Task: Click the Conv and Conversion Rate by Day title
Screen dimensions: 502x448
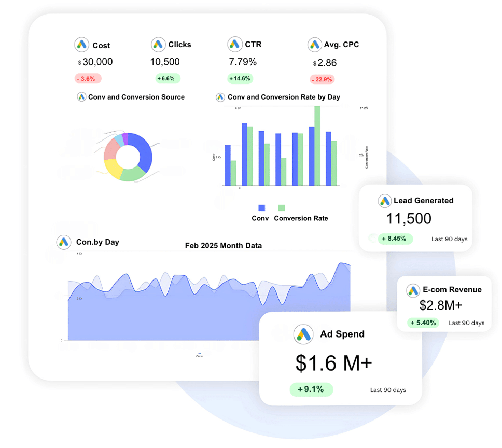Action: tap(284, 97)
